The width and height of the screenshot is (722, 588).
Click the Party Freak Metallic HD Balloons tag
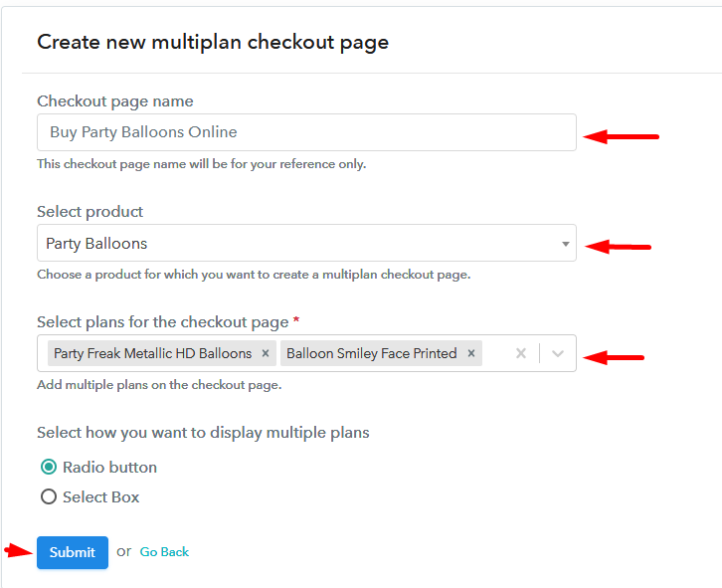[x=152, y=353]
